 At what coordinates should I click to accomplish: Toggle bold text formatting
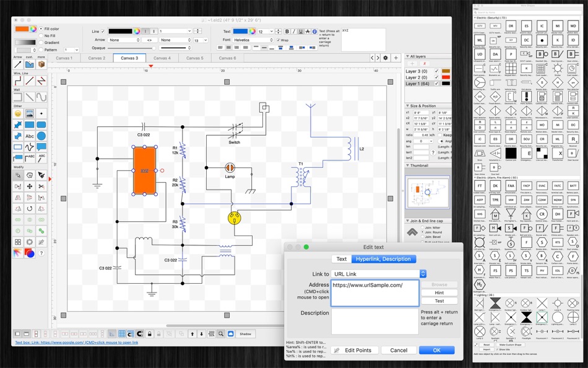pyautogui.click(x=287, y=32)
